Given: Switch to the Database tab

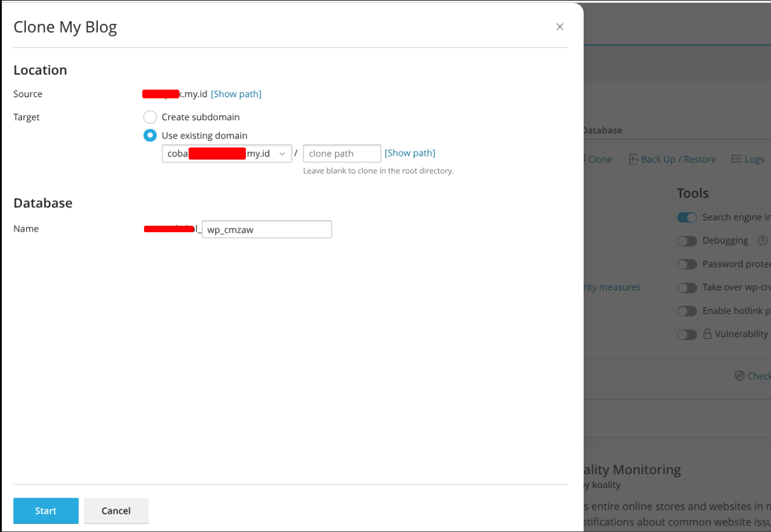Looking at the screenshot, I should click(602, 130).
